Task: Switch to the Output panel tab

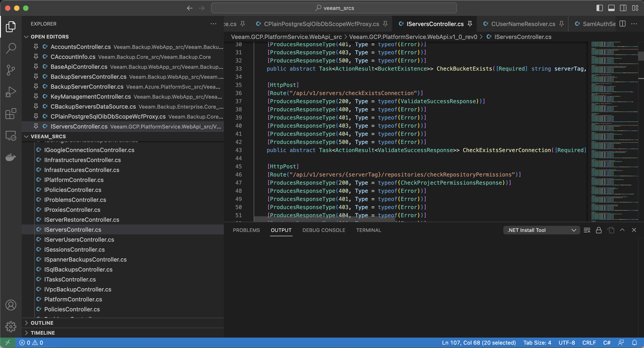Action: point(281,230)
